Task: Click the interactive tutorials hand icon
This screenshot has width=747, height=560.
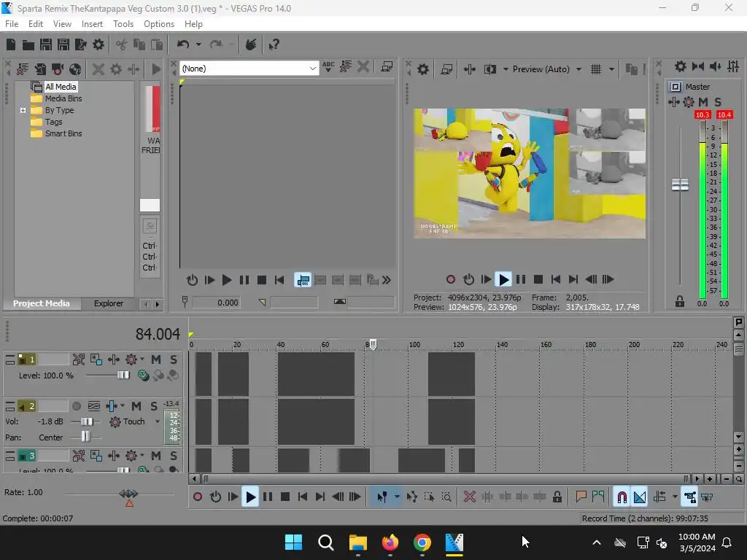Action: (x=251, y=44)
